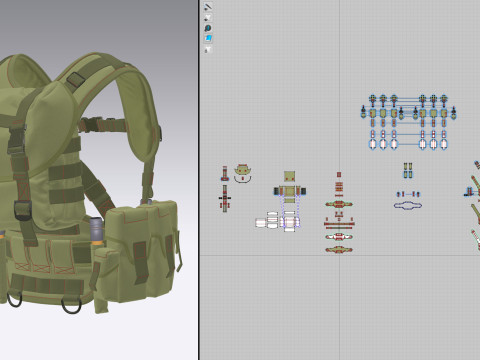
Task: Click the white garment display icon
Action: click(208, 18)
